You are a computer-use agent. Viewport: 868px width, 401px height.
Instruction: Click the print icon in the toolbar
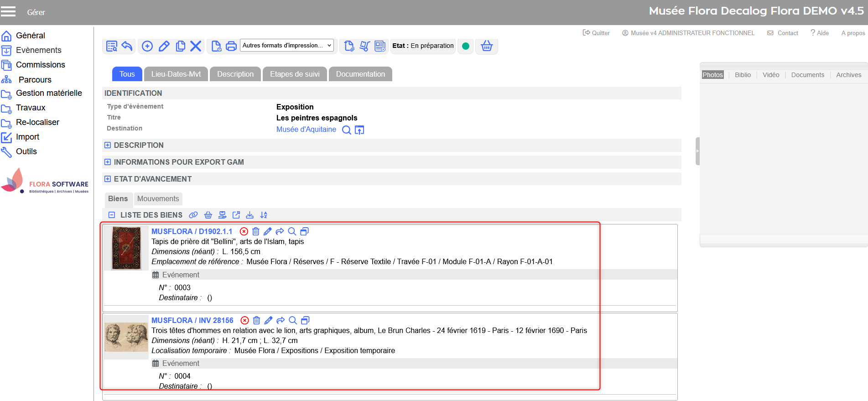pos(231,46)
